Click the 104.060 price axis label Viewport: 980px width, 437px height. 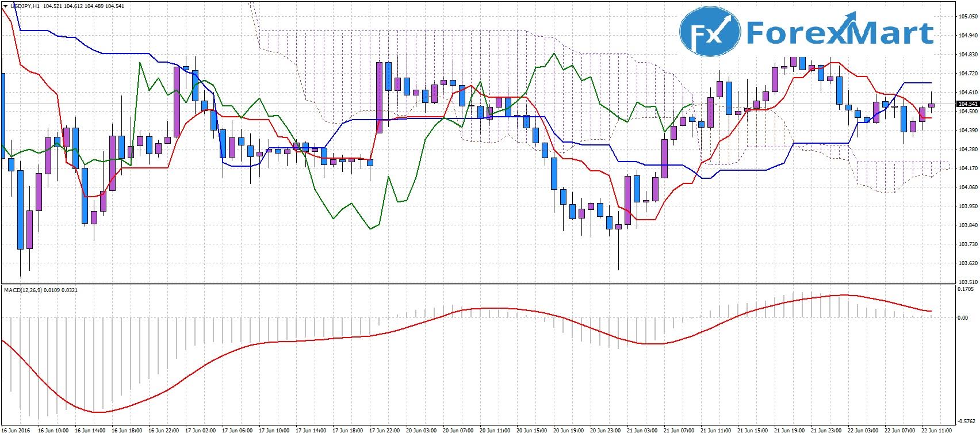(968, 187)
